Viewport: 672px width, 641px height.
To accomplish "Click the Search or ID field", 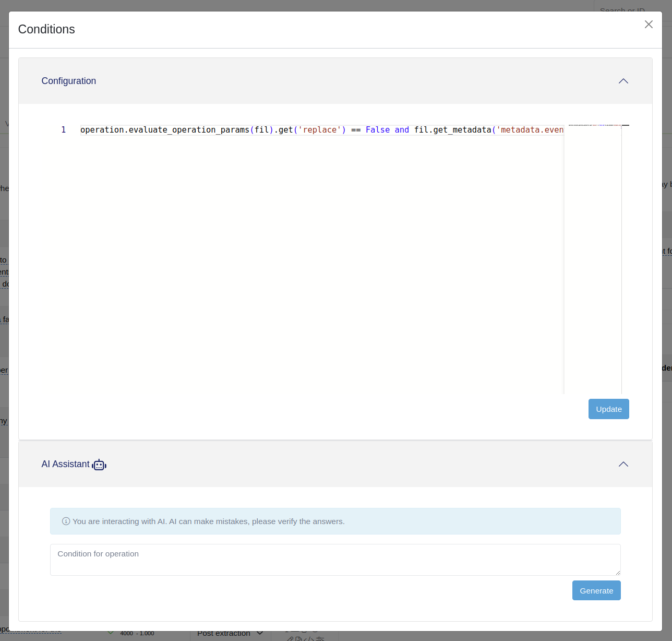I will click(626, 9).
